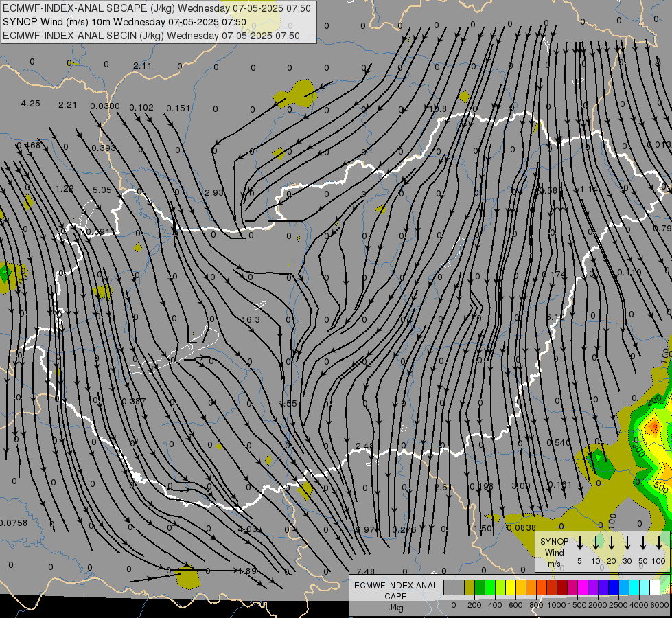
Task: Click the 800 tick label on CAPE scale
Action: (536, 605)
